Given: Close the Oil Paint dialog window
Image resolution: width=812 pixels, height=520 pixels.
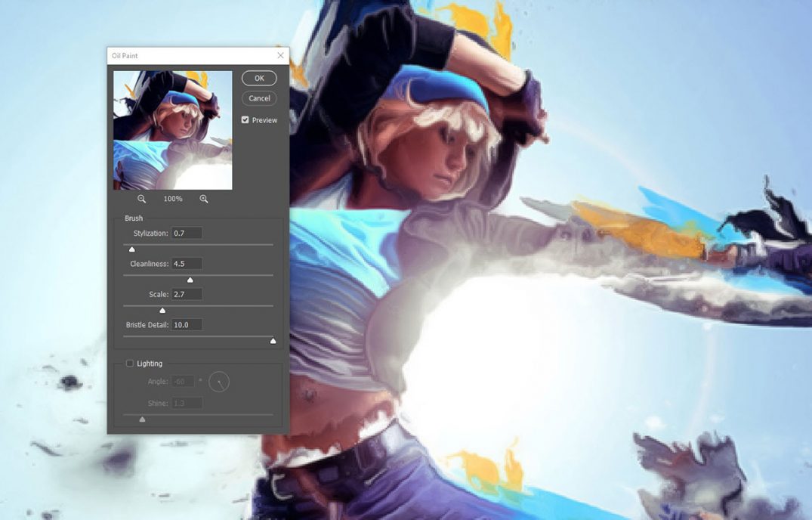Looking at the screenshot, I should 280,54.
